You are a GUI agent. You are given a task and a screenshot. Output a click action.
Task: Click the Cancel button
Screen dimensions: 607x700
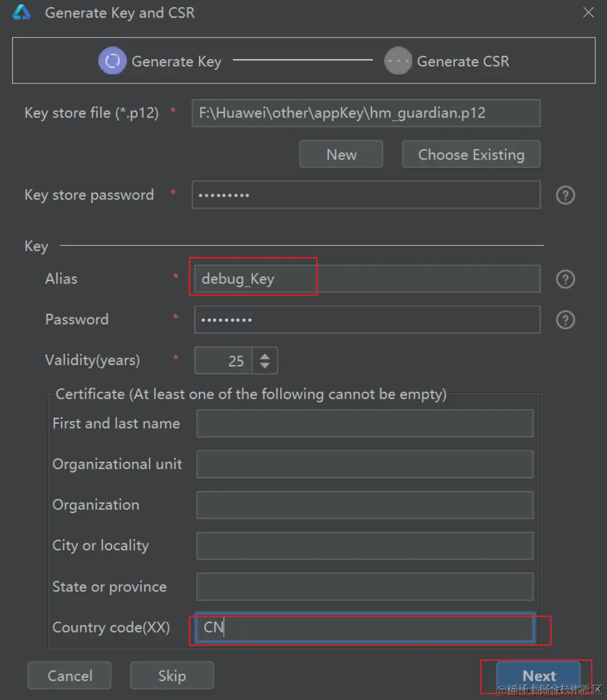[69, 675]
